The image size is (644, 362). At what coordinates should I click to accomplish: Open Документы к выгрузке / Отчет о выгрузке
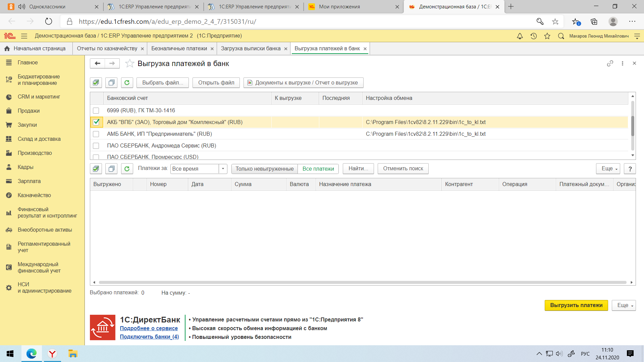(303, 82)
